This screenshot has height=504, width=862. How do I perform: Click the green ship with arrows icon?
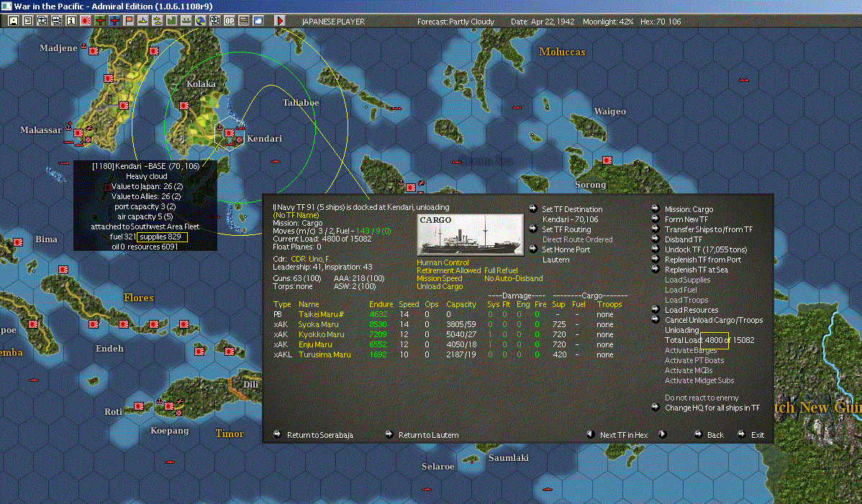[x=186, y=21]
